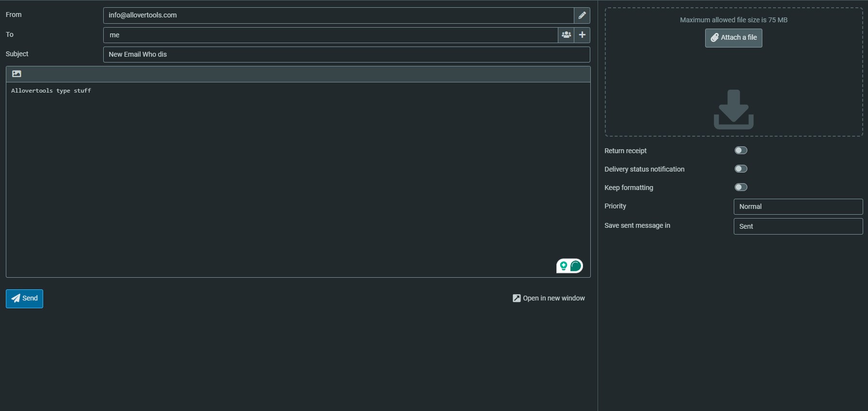Toggle Keep formatting switch

[741, 187]
